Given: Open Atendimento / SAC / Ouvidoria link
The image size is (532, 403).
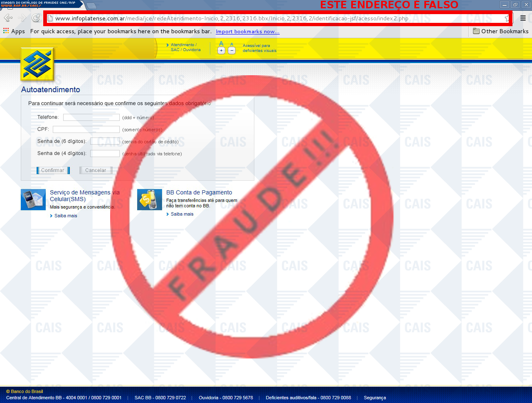Looking at the screenshot, I should click(185, 47).
